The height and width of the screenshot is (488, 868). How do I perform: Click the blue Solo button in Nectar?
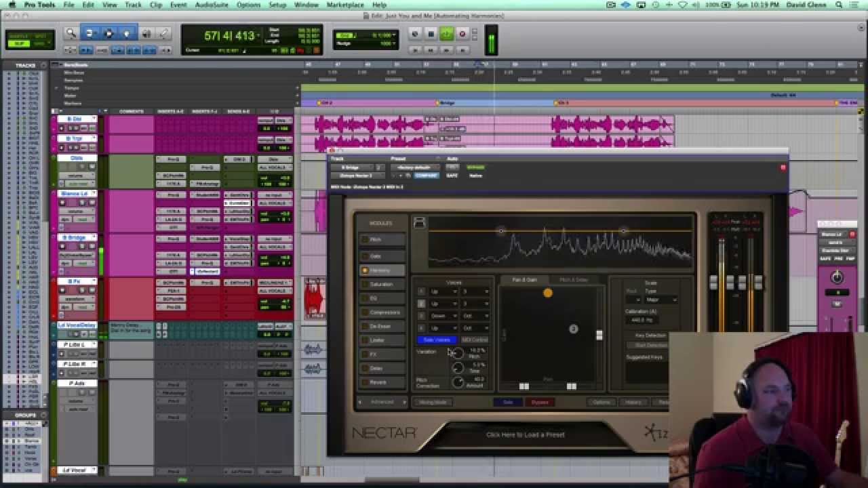tap(508, 402)
